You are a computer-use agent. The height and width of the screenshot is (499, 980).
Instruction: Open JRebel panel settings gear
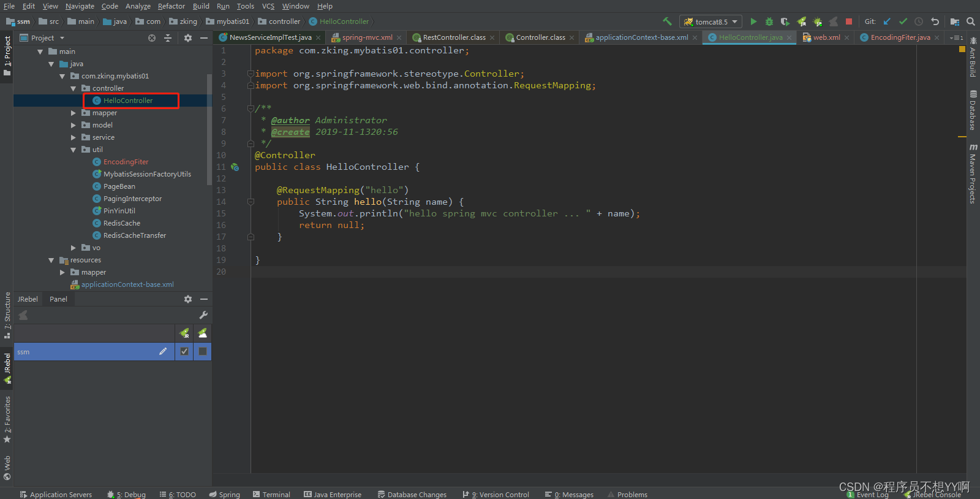point(188,299)
